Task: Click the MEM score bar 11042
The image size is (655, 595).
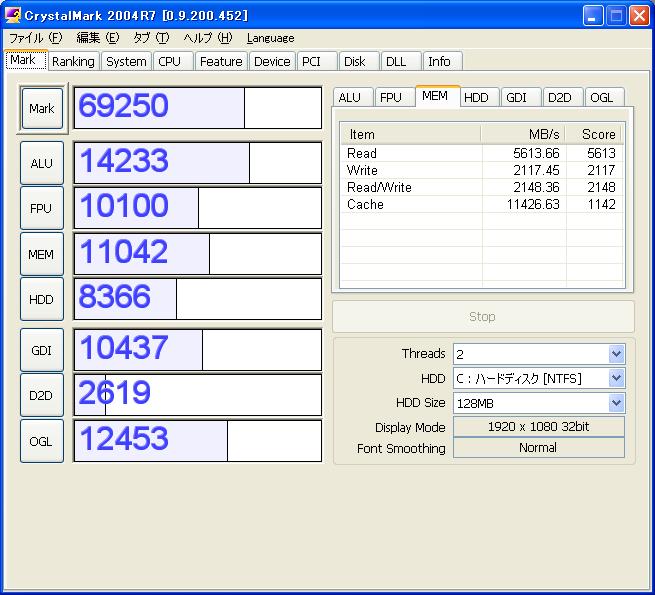Action: click(x=198, y=254)
